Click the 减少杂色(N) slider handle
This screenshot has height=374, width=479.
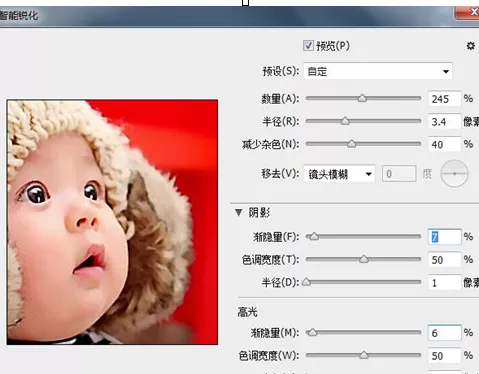point(351,144)
